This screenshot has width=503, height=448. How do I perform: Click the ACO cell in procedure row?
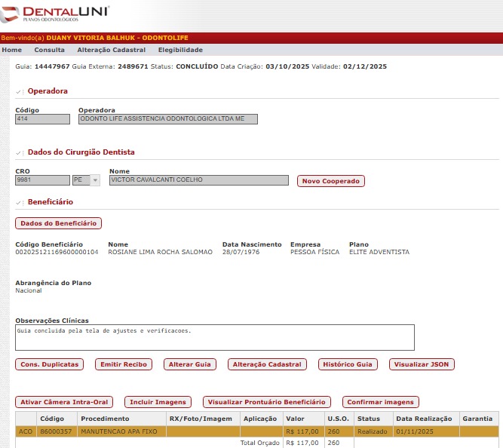click(x=26, y=431)
